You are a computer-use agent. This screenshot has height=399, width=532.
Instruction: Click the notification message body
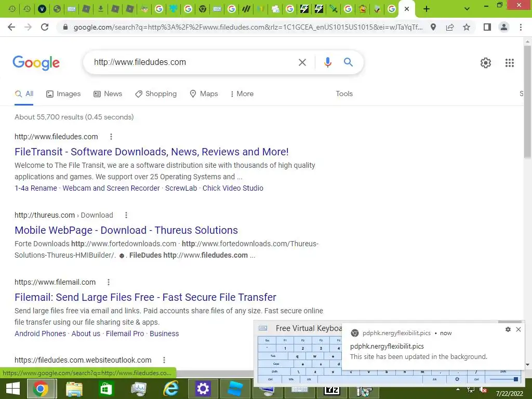[x=418, y=357]
